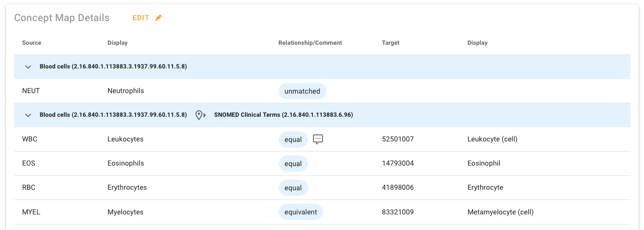Screen dimensions: 644x230
Task: Collapse the Blood cells to SNOMED group chevron
Action: (x=28, y=115)
